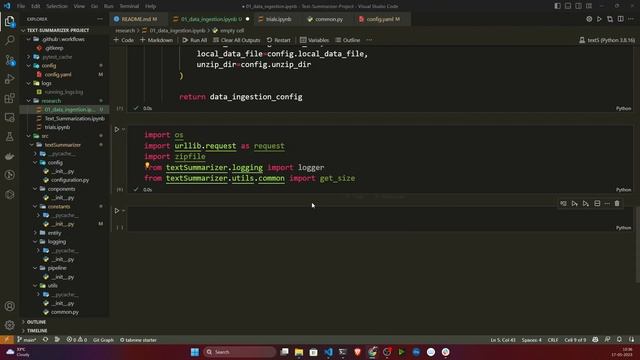Click the main branch in status bar
The image size is (640, 360).
point(27,340)
